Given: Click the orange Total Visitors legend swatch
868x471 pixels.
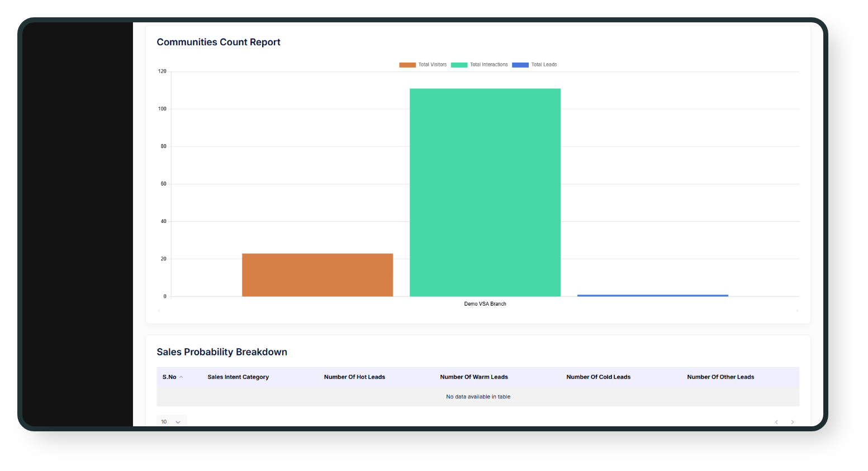Looking at the screenshot, I should (x=407, y=65).
